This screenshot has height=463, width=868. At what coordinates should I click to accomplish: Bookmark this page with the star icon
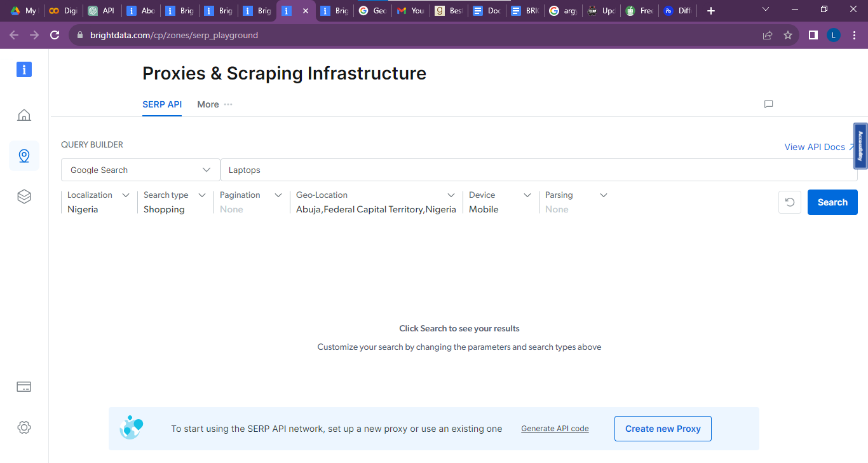tap(788, 35)
